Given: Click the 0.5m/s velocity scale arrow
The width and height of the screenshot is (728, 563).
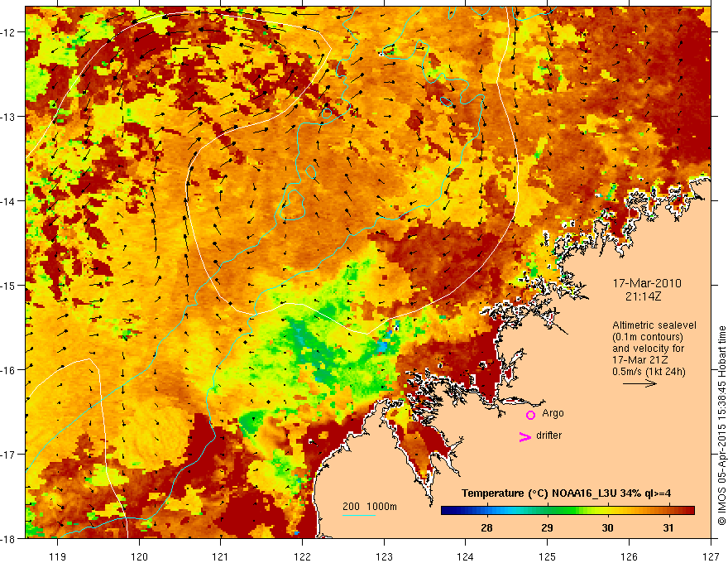Looking at the screenshot, I should coord(639,383).
